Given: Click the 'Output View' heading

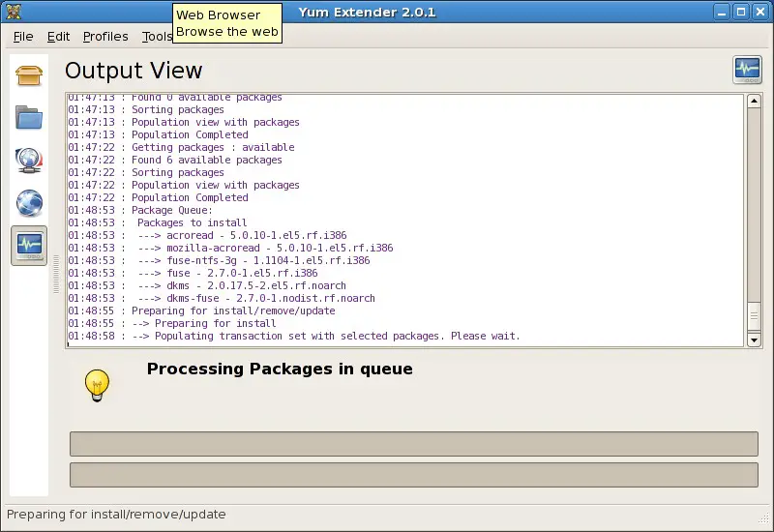Looking at the screenshot, I should pos(134,71).
